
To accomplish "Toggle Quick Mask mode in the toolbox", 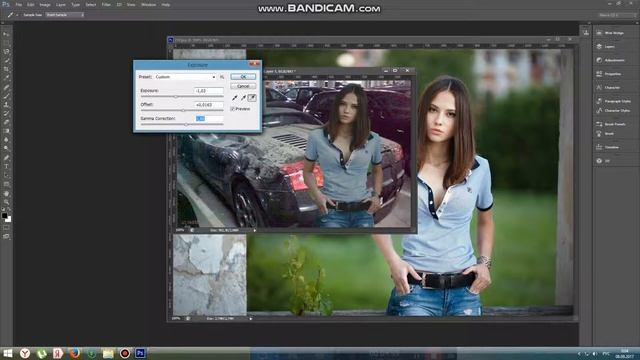I will click(6, 228).
